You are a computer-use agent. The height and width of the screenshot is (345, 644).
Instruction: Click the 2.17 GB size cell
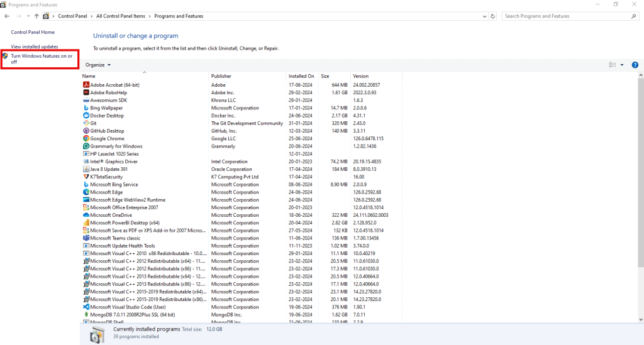coord(340,116)
